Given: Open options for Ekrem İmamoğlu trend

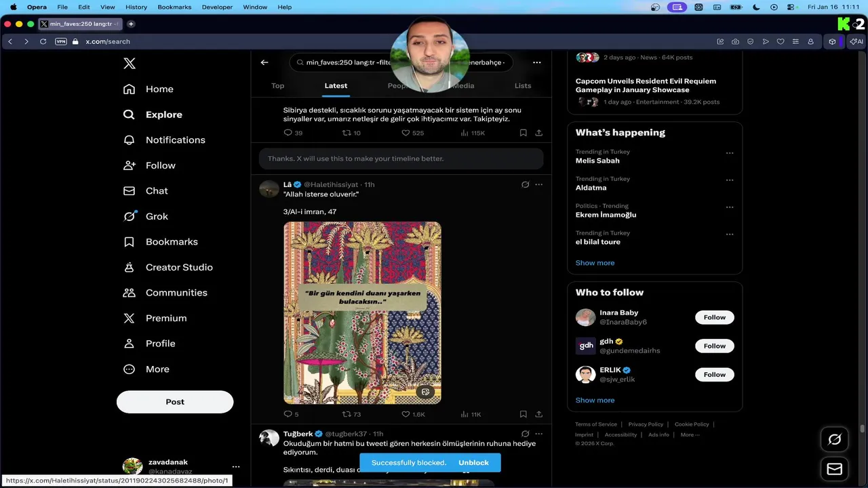Looking at the screenshot, I should 730,207.
